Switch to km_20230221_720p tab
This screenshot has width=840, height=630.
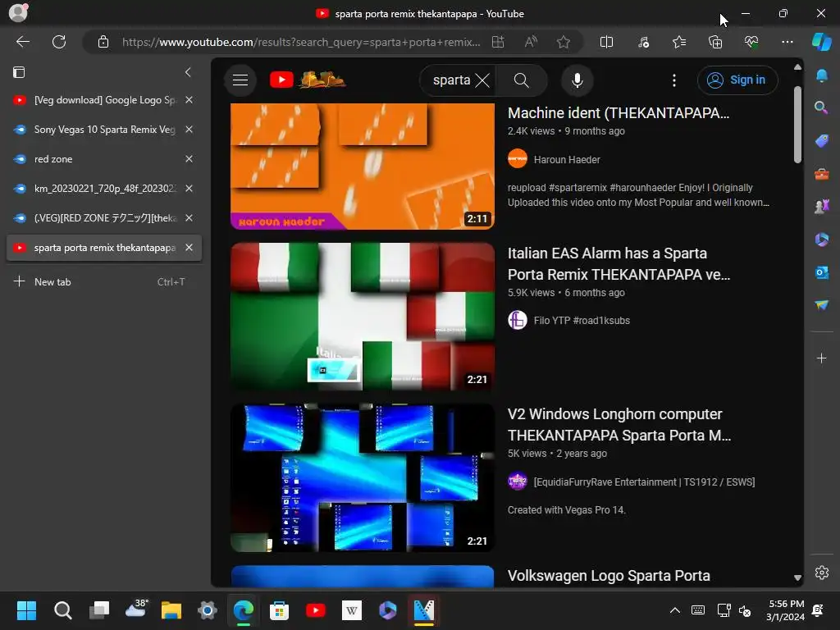click(104, 189)
